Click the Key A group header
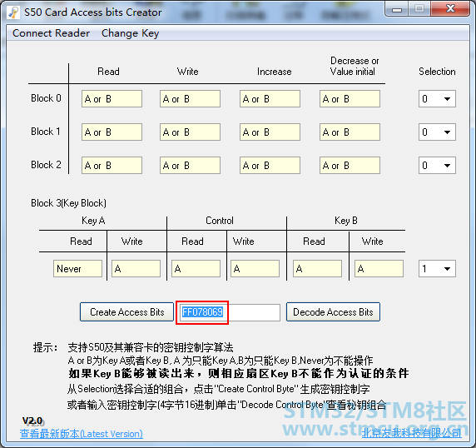Viewport: 476px width, 448px height. pyautogui.click(x=93, y=221)
